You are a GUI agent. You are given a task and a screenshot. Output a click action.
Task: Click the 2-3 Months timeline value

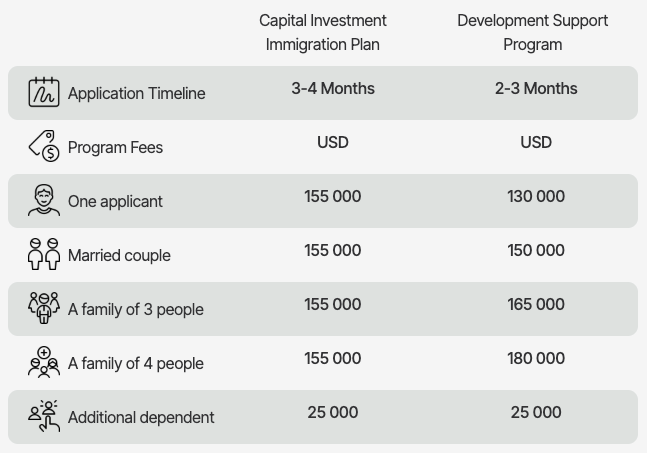(536, 88)
